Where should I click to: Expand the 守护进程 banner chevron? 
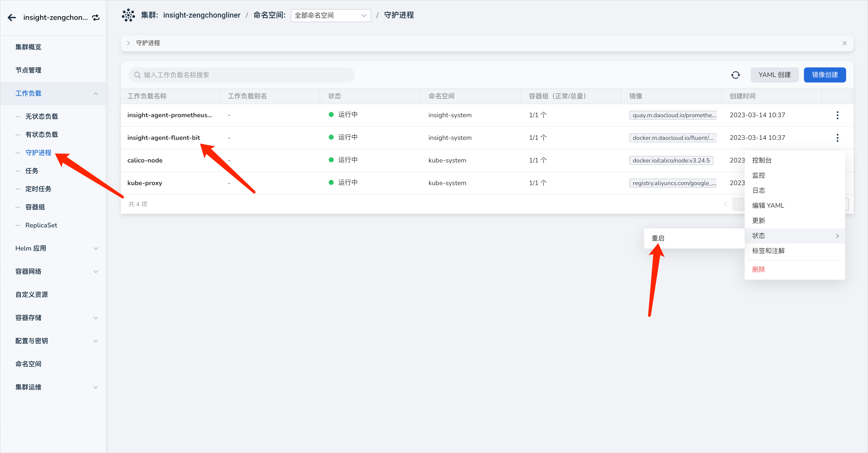coord(128,43)
